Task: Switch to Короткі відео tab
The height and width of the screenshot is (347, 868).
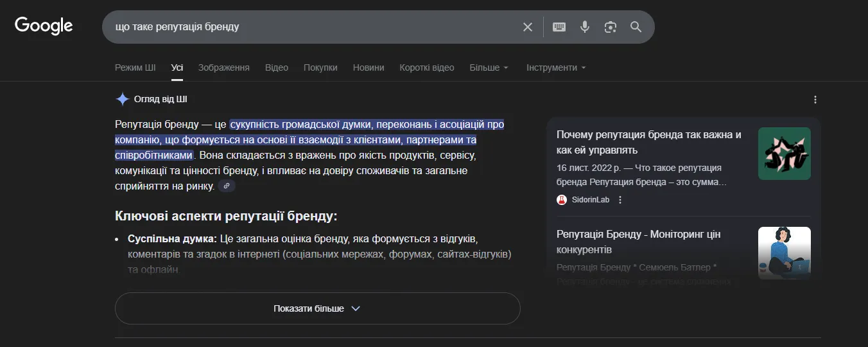Action: click(427, 67)
